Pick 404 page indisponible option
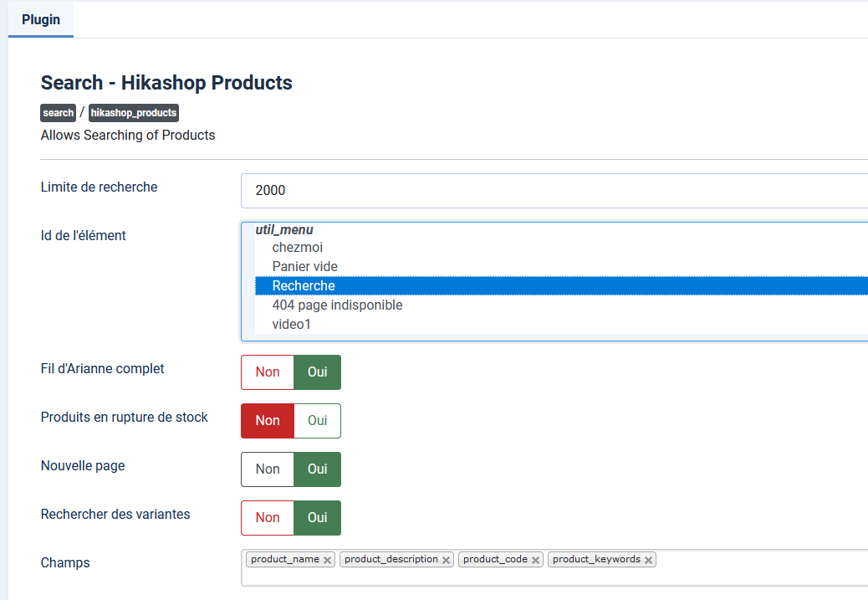Image resolution: width=868 pixels, height=600 pixels. 337,305
